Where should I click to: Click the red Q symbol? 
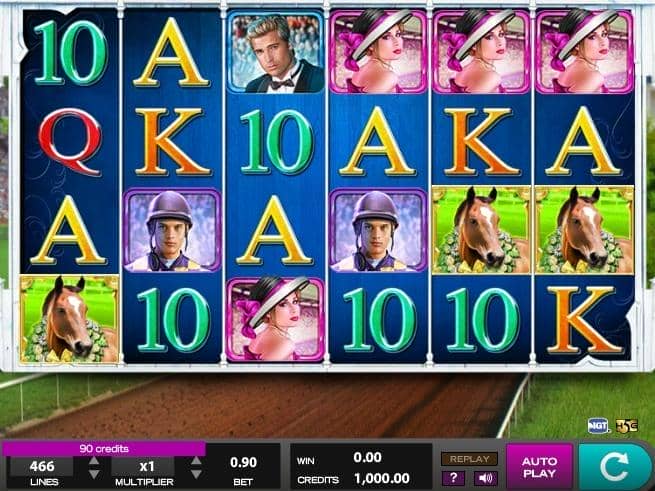(70, 141)
